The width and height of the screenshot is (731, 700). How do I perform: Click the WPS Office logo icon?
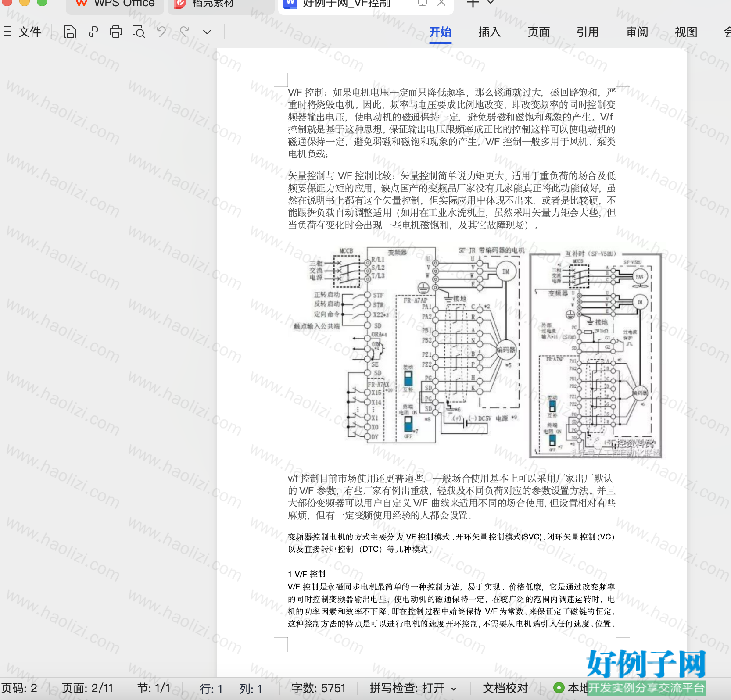click(81, 4)
